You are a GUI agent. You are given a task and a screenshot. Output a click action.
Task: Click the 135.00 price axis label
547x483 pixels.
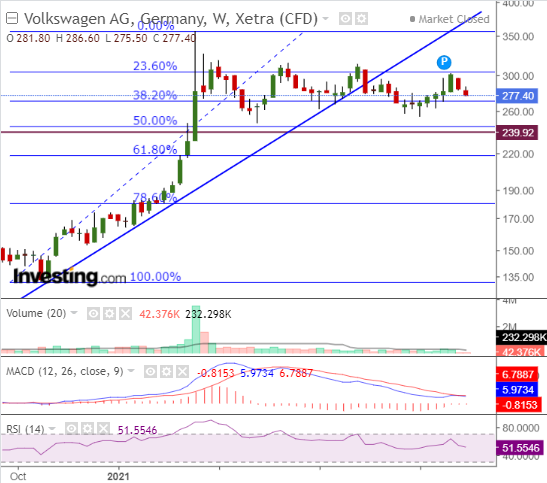(518, 277)
